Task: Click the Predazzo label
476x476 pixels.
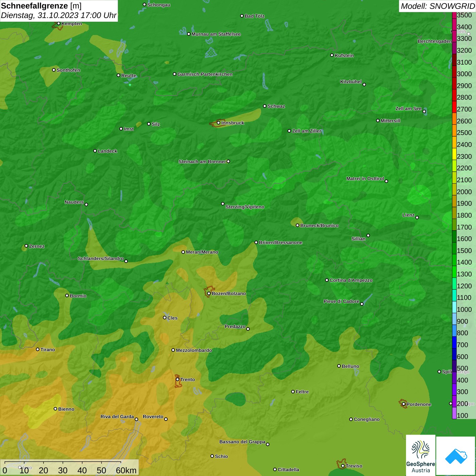Action: [235, 326]
